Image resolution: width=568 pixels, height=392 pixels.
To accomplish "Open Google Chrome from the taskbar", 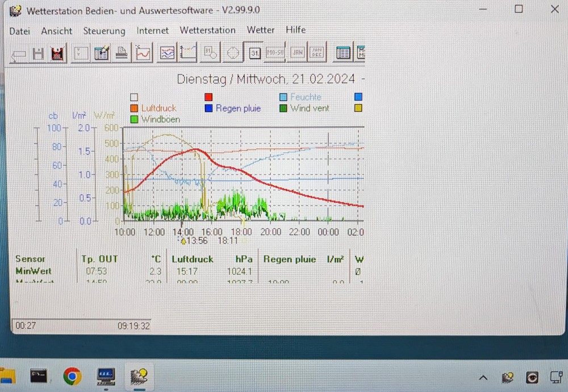I will click(72, 376).
